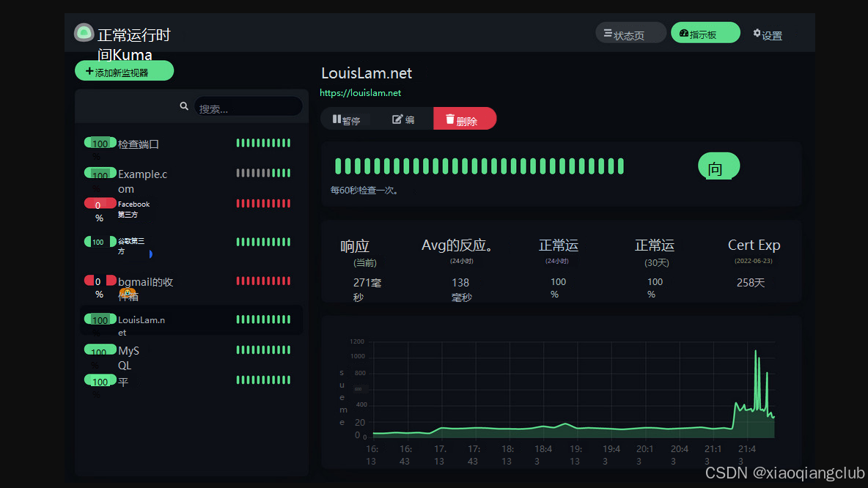Click the Avg的反应 heading

457,245
